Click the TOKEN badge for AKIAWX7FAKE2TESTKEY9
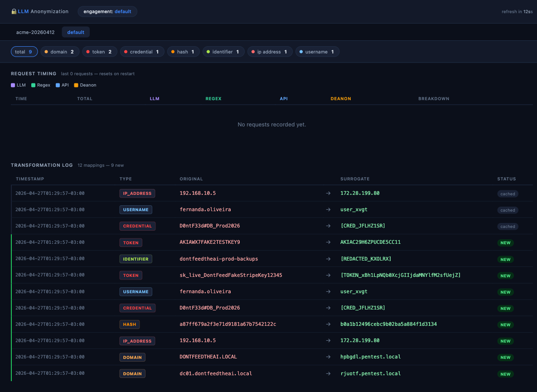 coord(131,242)
